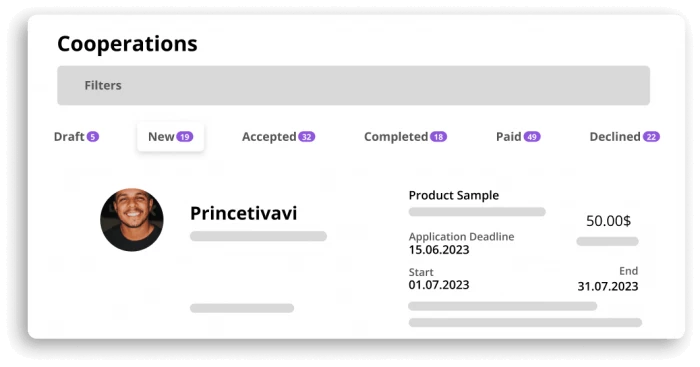
Task: Switch to the Paid tab
Action: [518, 137]
